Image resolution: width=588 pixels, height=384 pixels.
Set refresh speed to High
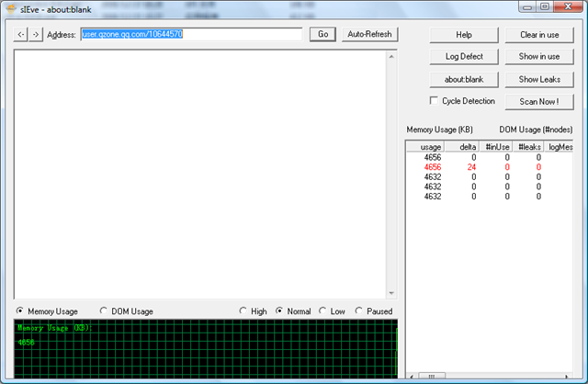click(x=243, y=311)
